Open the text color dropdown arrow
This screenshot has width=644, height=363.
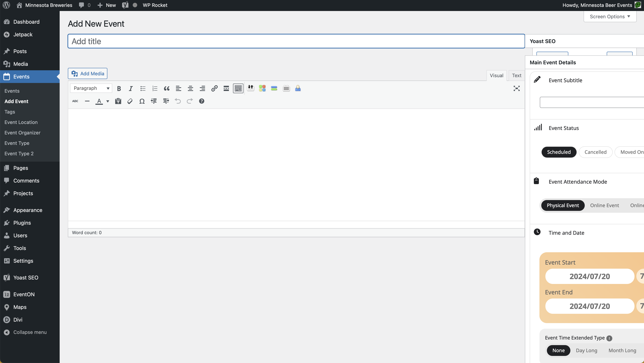pyautogui.click(x=108, y=101)
